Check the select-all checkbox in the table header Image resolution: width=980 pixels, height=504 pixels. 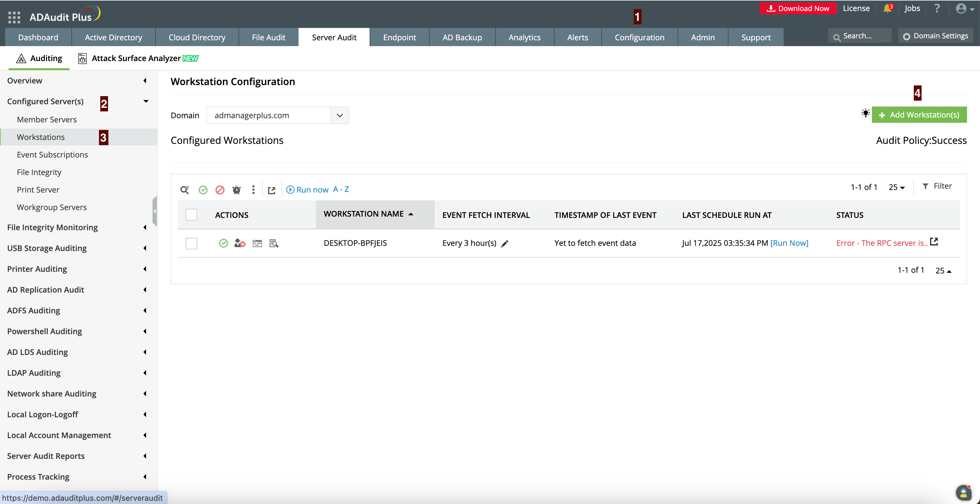[191, 215]
